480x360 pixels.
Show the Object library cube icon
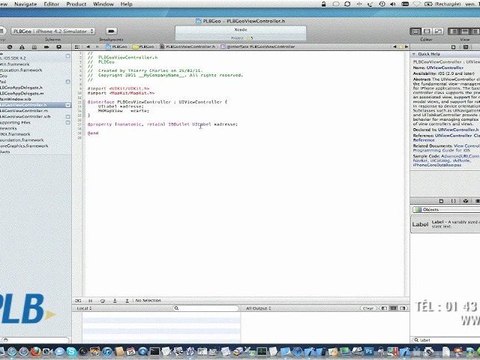point(466,201)
